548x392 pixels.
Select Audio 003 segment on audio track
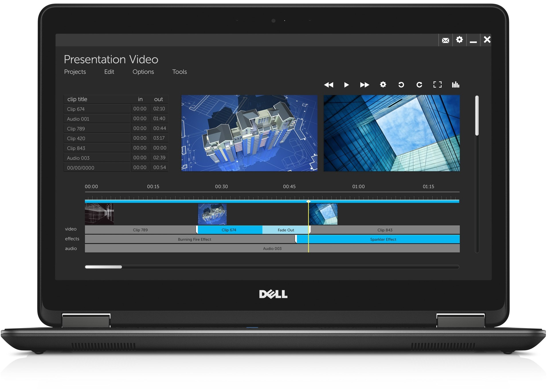click(x=272, y=248)
